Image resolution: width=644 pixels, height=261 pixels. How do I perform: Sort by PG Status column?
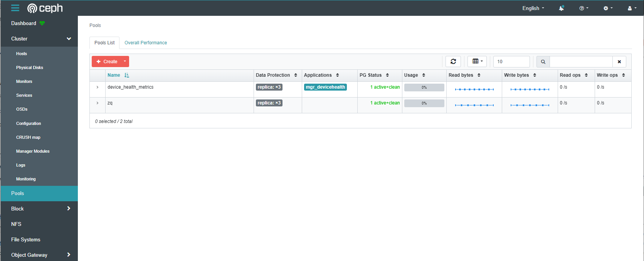pyautogui.click(x=387, y=75)
